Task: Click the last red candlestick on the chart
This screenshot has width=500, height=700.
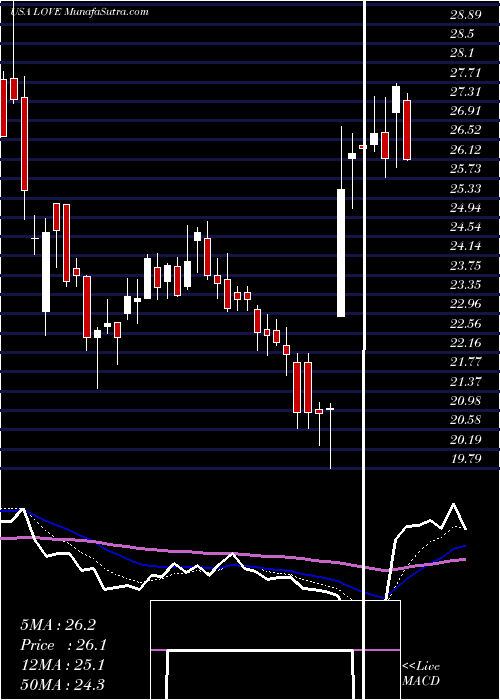Action: coord(407,130)
